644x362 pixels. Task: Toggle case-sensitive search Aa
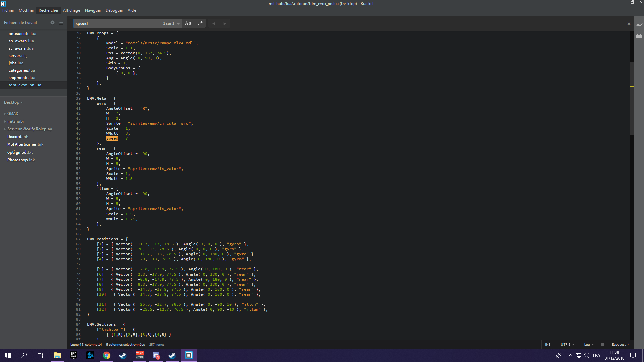pyautogui.click(x=188, y=23)
